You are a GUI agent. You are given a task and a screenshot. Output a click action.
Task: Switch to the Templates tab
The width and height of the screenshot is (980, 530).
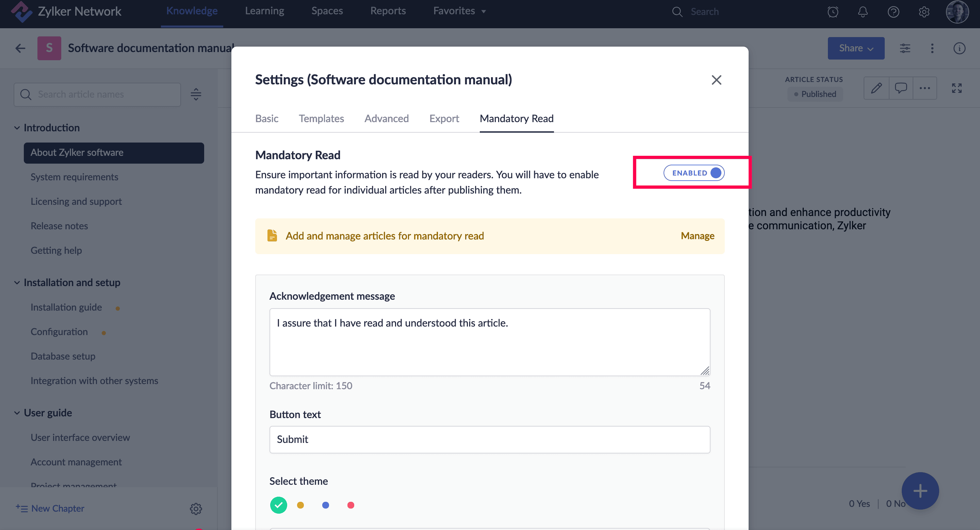pyautogui.click(x=321, y=119)
